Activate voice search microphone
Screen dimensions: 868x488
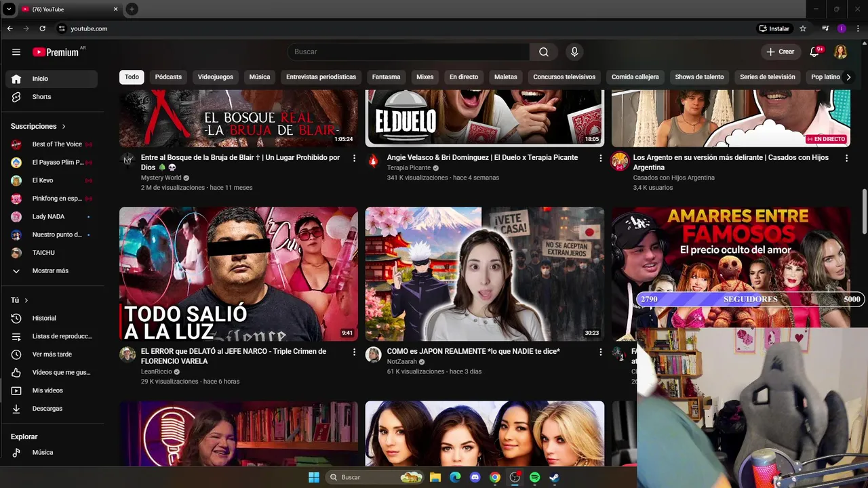click(574, 52)
